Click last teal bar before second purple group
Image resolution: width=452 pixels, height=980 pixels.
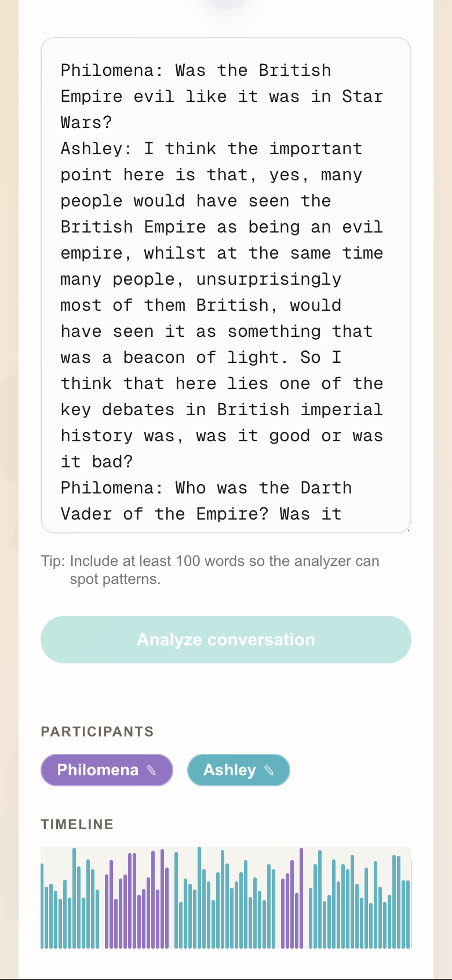point(274,910)
